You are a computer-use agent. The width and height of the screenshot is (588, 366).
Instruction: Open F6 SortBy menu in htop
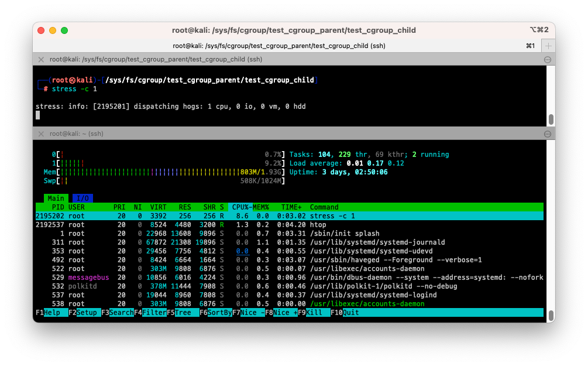coord(216,313)
